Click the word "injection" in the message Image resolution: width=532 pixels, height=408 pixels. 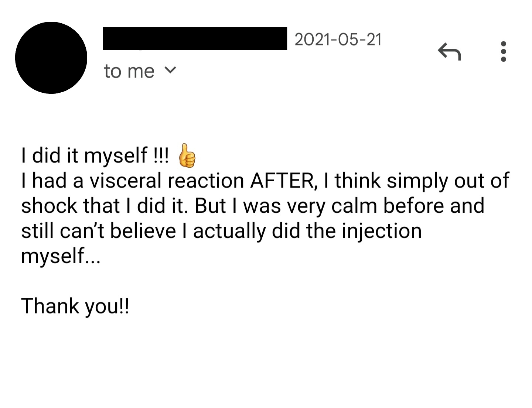click(x=382, y=231)
